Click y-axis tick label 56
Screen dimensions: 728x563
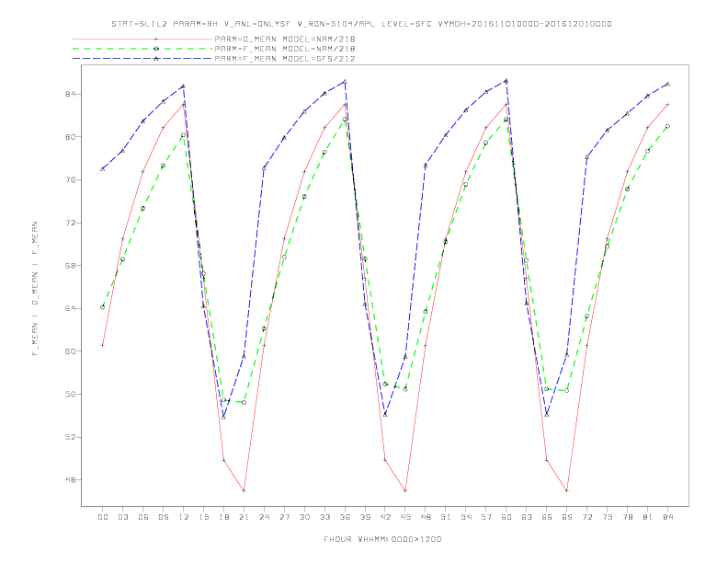click(x=70, y=395)
